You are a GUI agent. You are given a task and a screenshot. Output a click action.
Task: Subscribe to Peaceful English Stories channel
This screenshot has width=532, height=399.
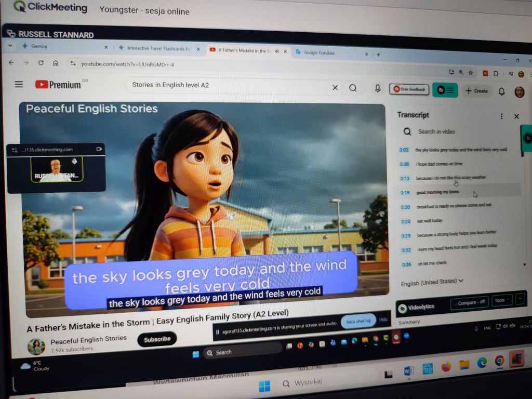coord(157,339)
